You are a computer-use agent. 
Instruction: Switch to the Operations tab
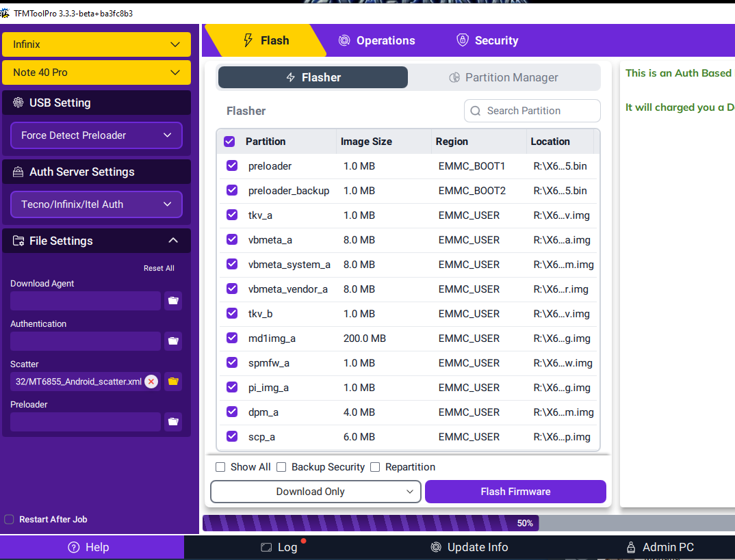click(x=377, y=40)
